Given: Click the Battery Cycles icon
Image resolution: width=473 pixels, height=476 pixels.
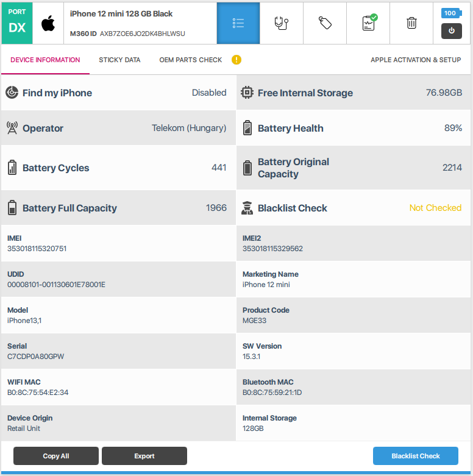Looking at the screenshot, I should coord(12,167).
